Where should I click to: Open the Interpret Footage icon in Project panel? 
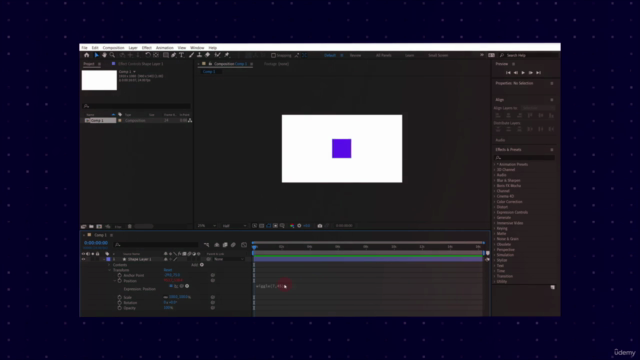pyautogui.click(x=84, y=227)
